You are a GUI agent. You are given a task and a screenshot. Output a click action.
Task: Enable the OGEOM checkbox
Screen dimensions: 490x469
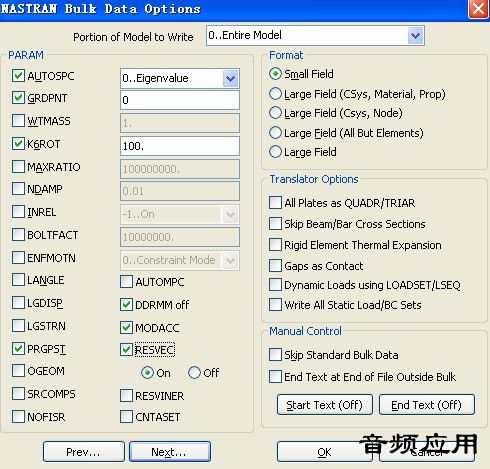(x=18, y=371)
